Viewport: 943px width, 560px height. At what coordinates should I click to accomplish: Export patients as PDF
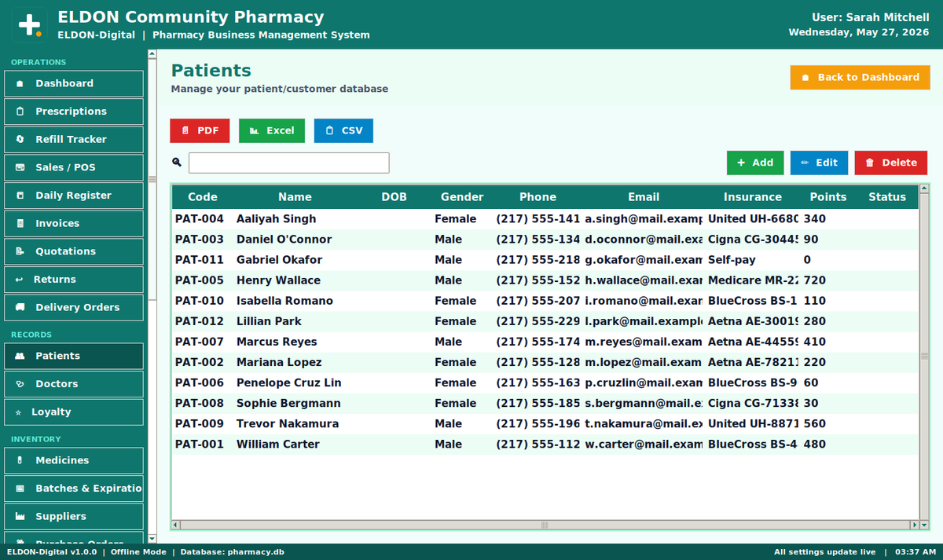[x=200, y=130]
